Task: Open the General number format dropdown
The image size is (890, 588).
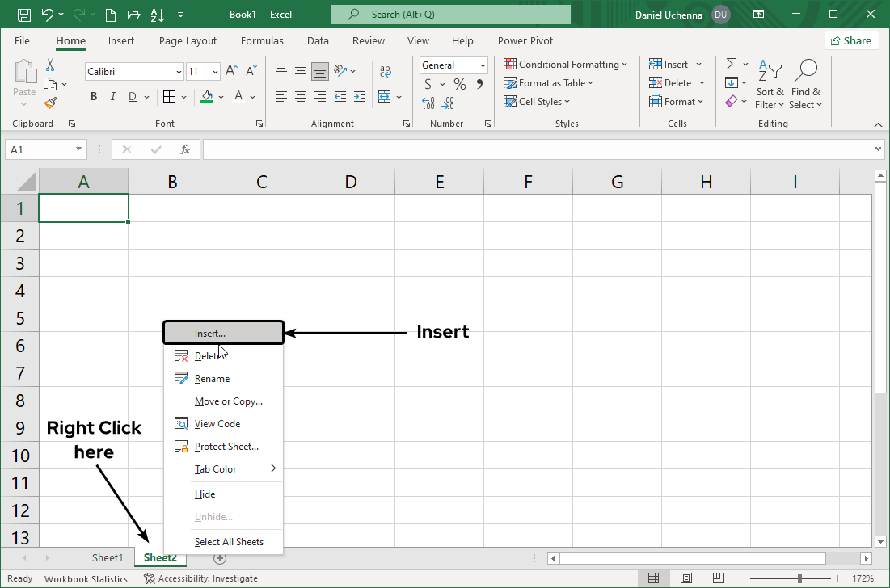Action: tap(483, 65)
